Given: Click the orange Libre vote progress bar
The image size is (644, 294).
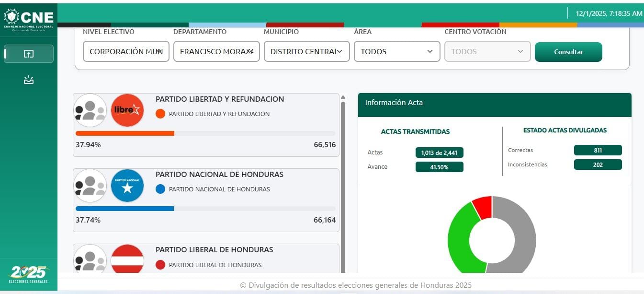Looking at the screenshot, I should [x=125, y=133].
